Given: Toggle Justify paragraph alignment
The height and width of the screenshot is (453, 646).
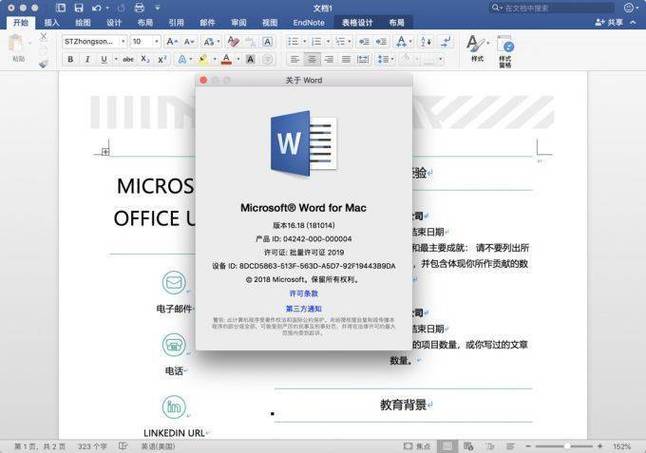Looking at the screenshot, I should (x=346, y=59).
